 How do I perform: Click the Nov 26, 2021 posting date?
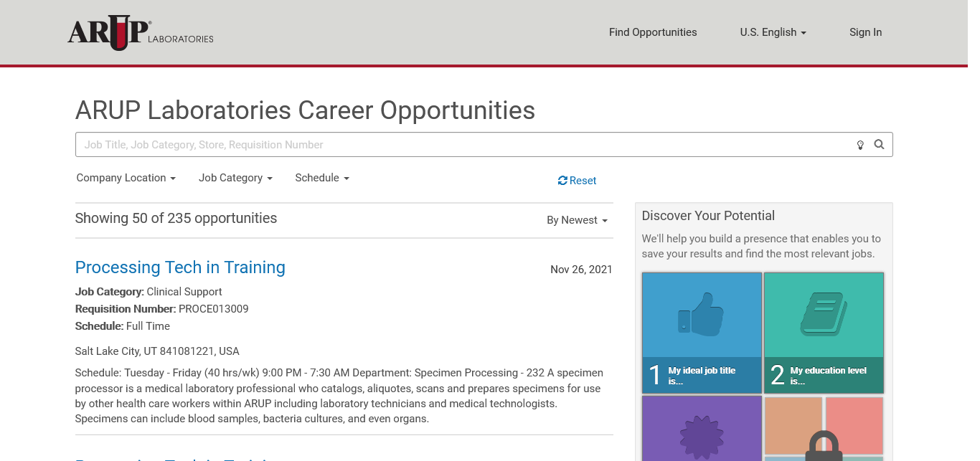pyautogui.click(x=581, y=270)
